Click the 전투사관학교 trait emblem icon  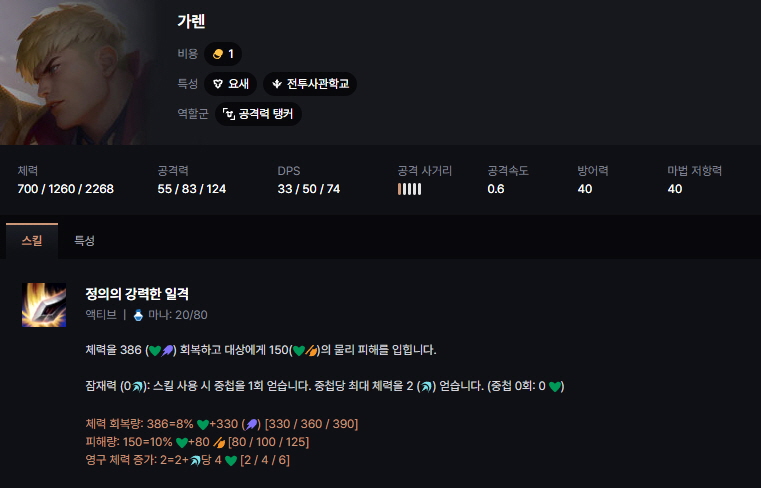276,84
